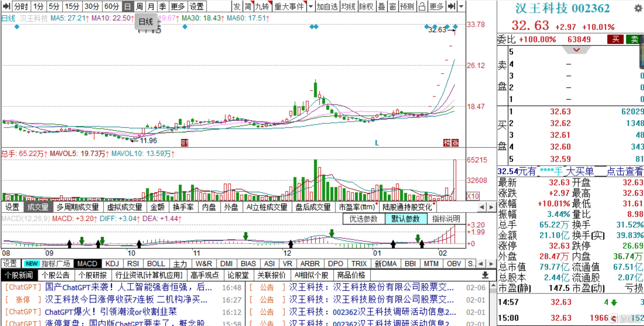Click the 预测 toolbar button
This screenshot has width=644, height=326.
pos(407,6)
